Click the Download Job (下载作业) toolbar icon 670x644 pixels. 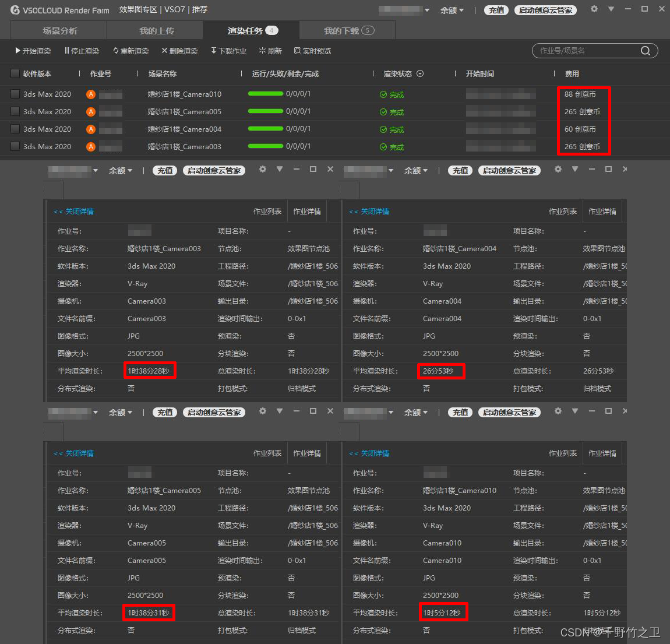coord(214,51)
